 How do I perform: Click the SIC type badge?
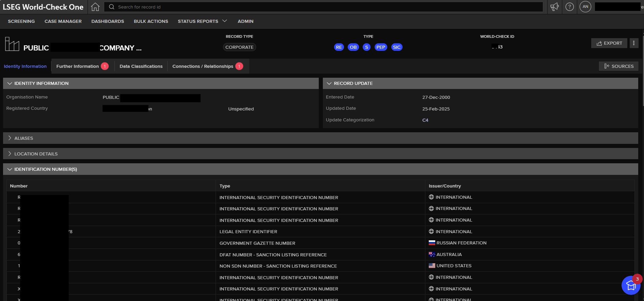[397, 47]
